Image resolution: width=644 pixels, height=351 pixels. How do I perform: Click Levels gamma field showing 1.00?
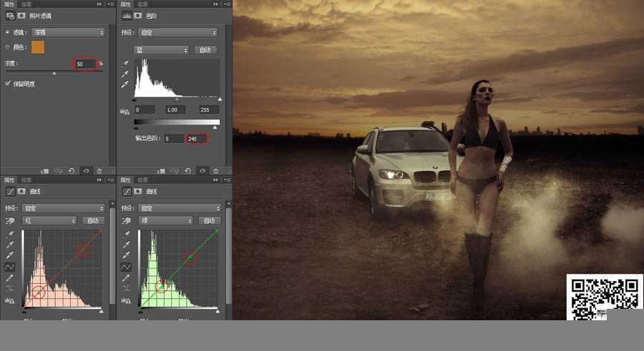click(175, 109)
